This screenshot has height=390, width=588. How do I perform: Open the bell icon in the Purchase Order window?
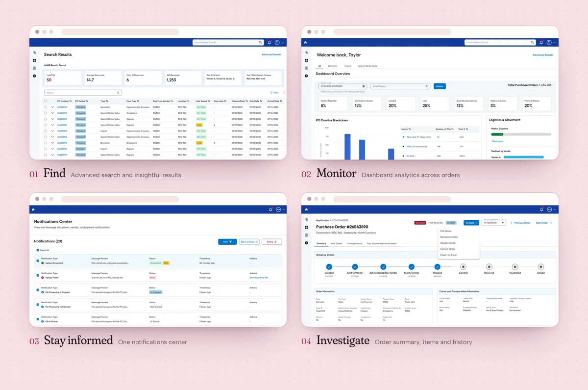[542, 209]
